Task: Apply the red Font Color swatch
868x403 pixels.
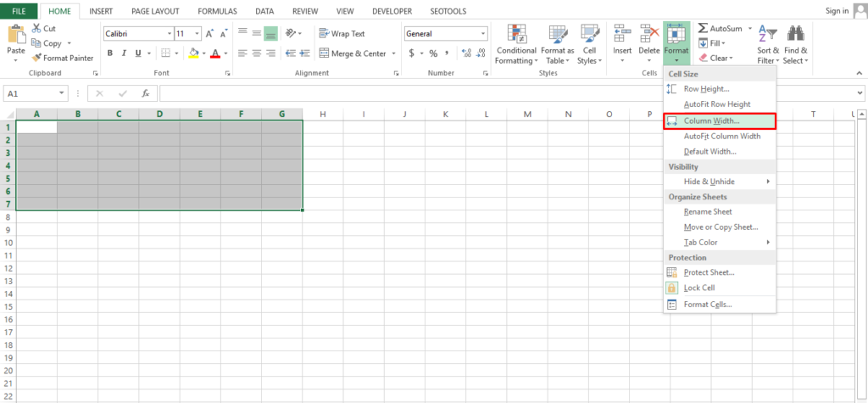Action: click(x=215, y=53)
